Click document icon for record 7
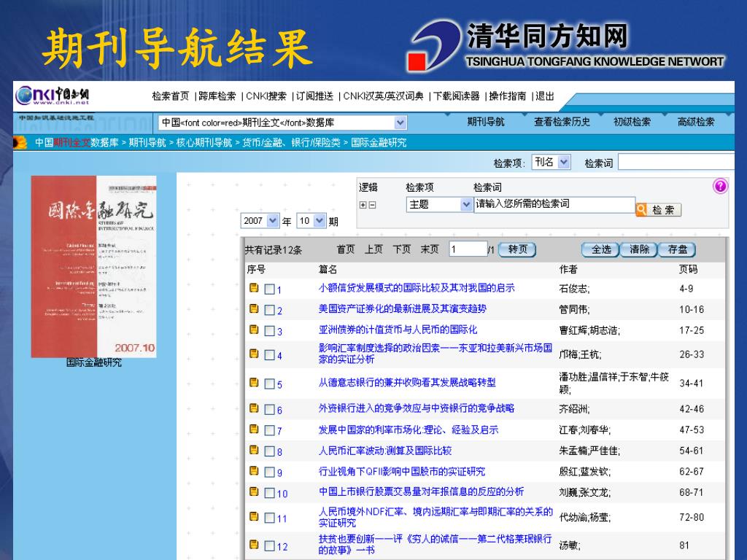747x560 pixels. click(x=254, y=429)
